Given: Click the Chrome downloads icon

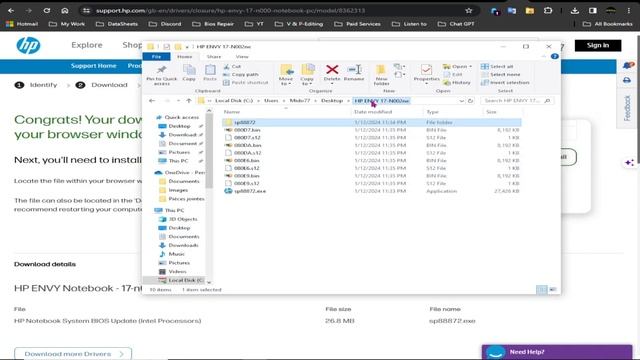Looking at the screenshot, I should click(575, 11).
